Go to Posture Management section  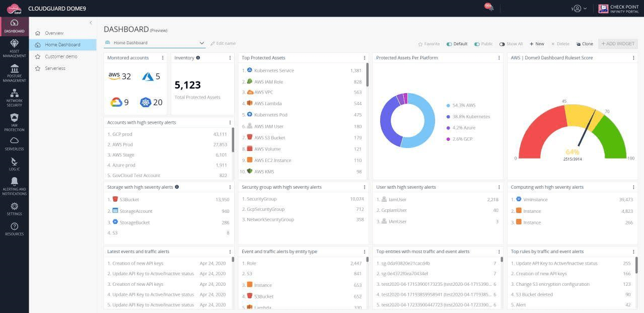tap(14, 73)
